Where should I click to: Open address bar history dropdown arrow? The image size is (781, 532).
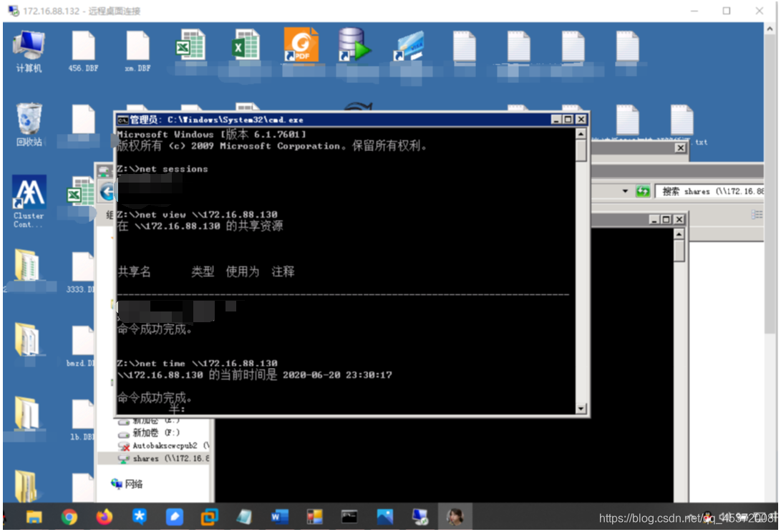(x=625, y=191)
